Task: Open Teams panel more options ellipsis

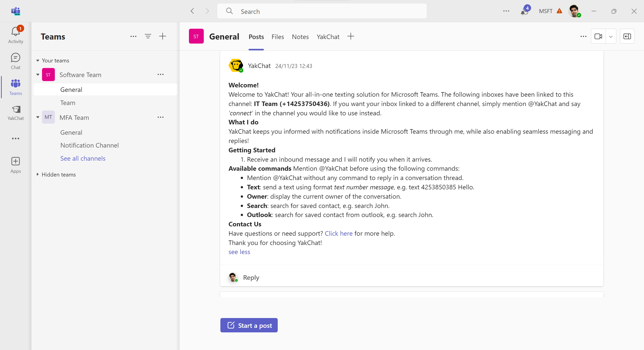Action: [x=133, y=37]
